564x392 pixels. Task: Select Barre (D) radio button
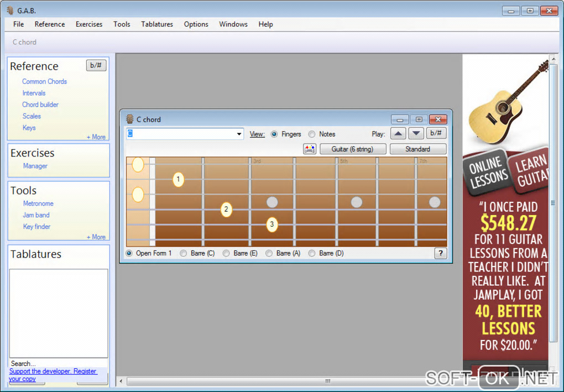tap(311, 253)
